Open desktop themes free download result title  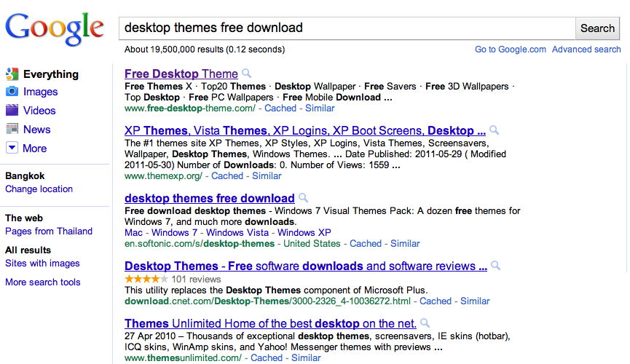pos(209,198)
